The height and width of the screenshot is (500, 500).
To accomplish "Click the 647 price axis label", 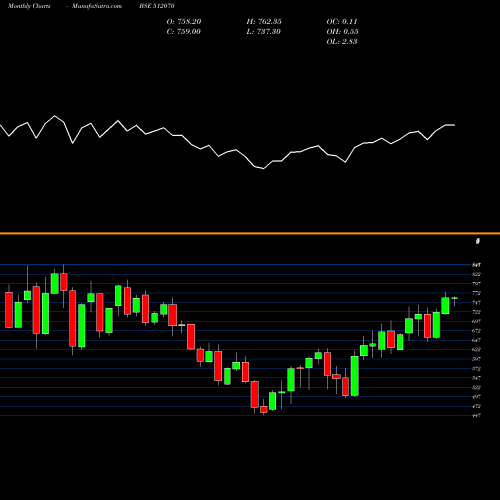I will 476,340.
